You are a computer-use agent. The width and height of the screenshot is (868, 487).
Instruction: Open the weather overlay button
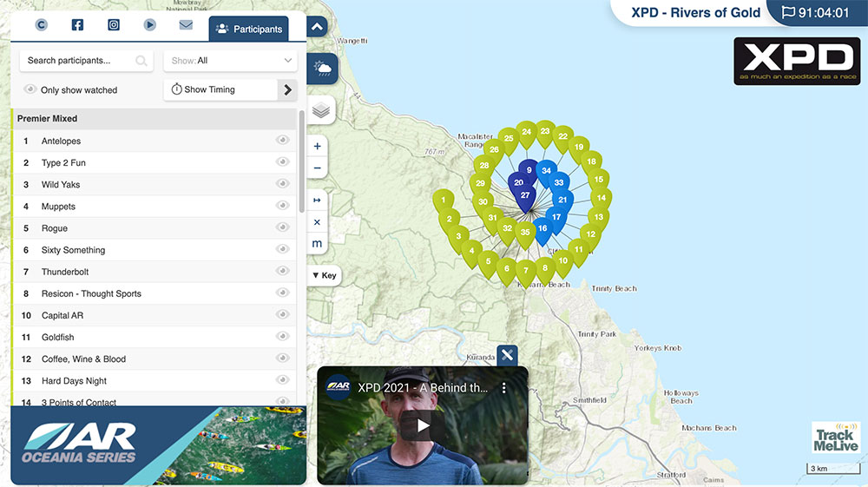322,69
